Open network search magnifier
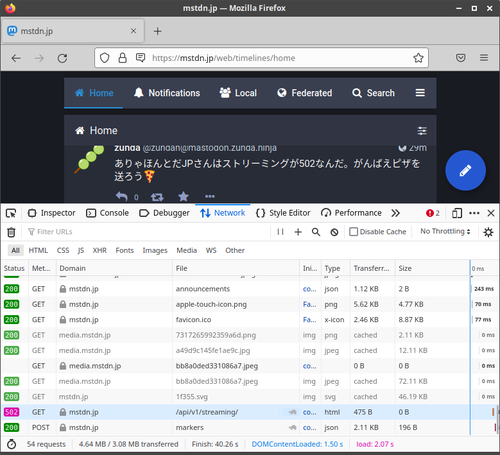The image size is (500, 455). [316, 232]
